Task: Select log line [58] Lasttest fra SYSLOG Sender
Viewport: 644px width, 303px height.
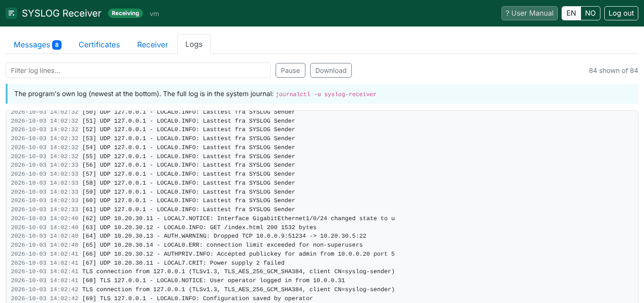Action: coord(153,183)
